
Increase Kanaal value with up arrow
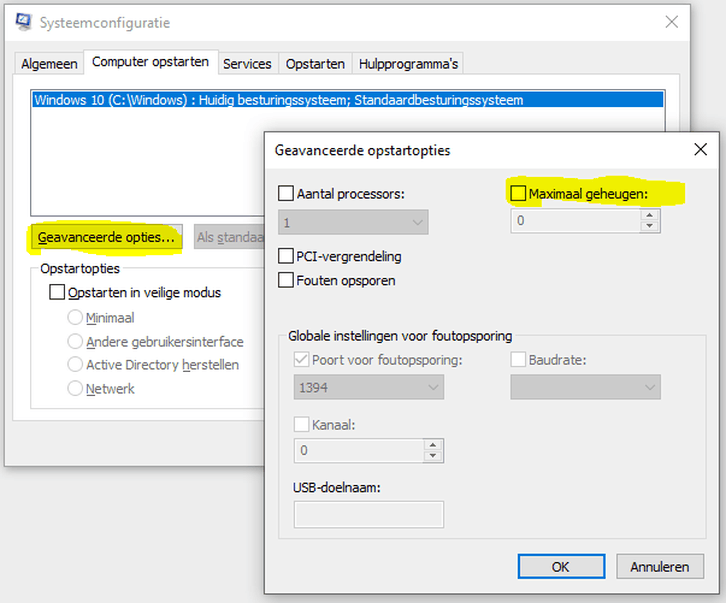(x=433, y=445)
